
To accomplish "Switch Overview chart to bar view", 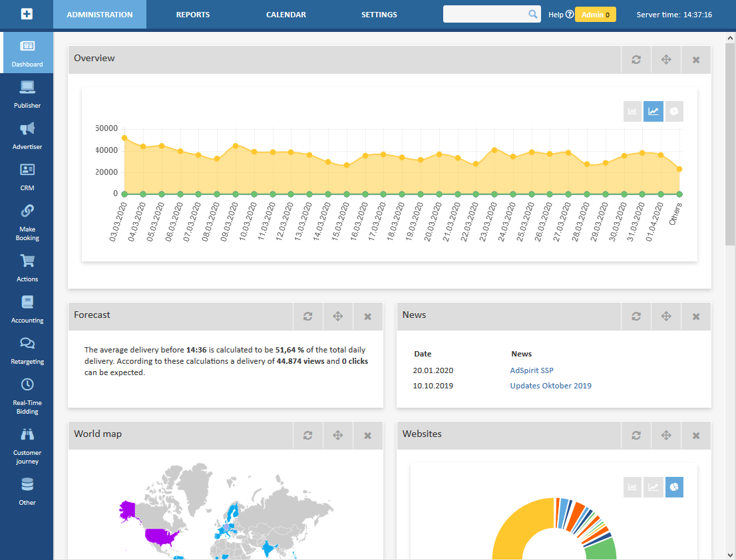I will coord(633,112).
